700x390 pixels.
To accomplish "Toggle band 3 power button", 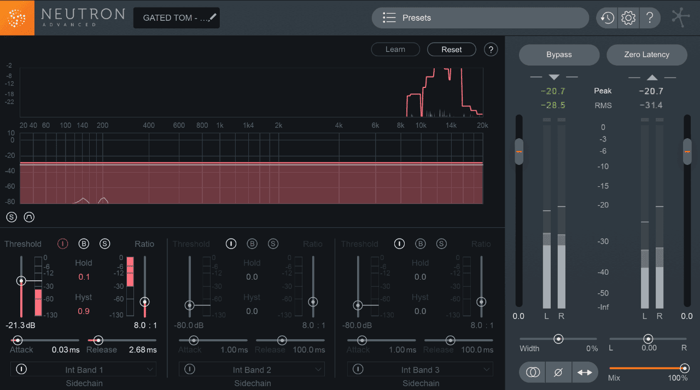I will 399,244.
